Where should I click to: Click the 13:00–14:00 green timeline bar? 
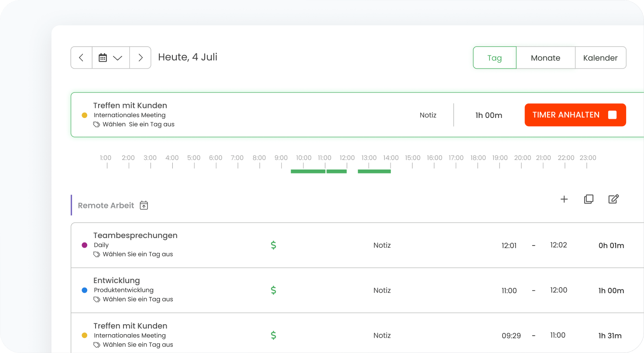[374, 171]
